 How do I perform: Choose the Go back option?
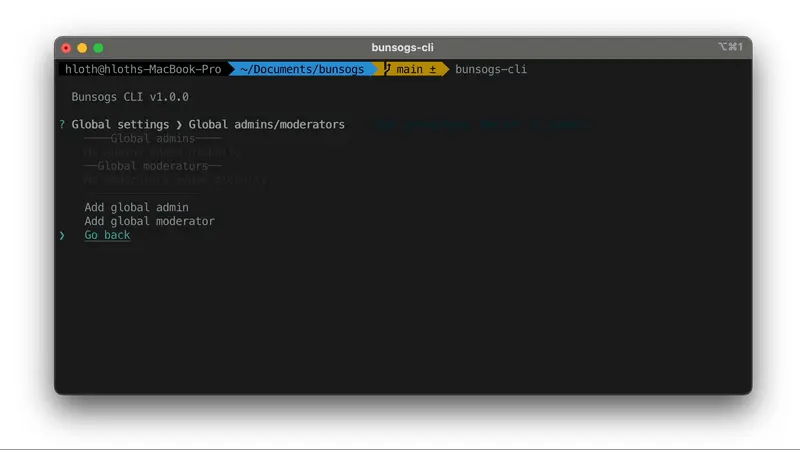coord(107,235)
